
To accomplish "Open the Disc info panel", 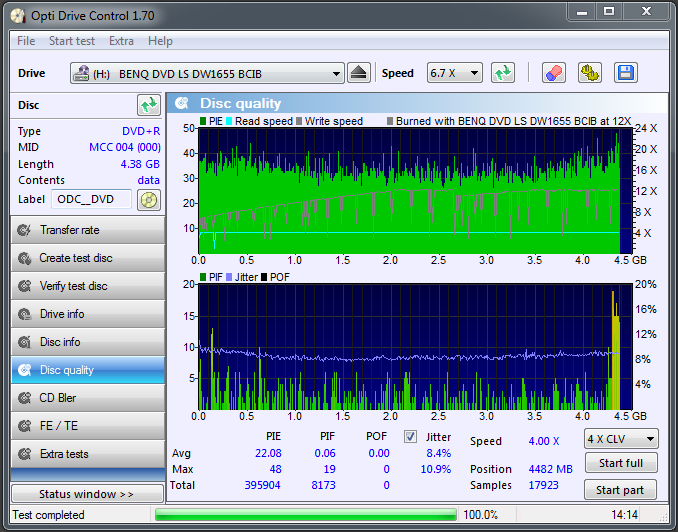I will [x=88, y=342].
